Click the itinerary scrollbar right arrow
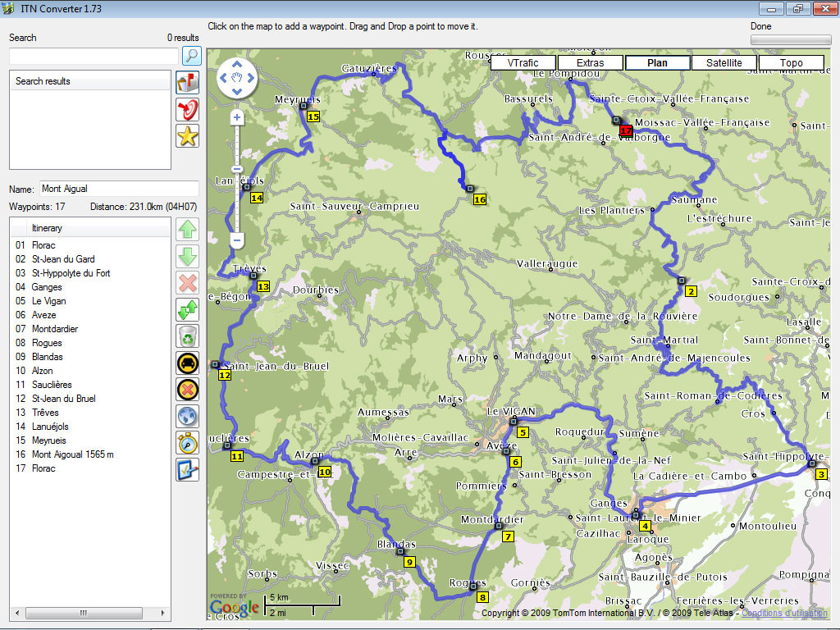 tap(163, 612)
